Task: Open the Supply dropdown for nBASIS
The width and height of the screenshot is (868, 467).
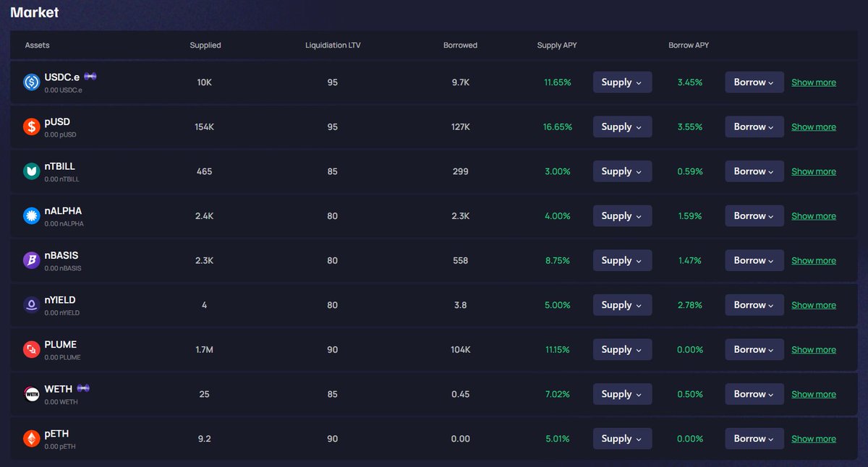Action: tap(622, 260)
